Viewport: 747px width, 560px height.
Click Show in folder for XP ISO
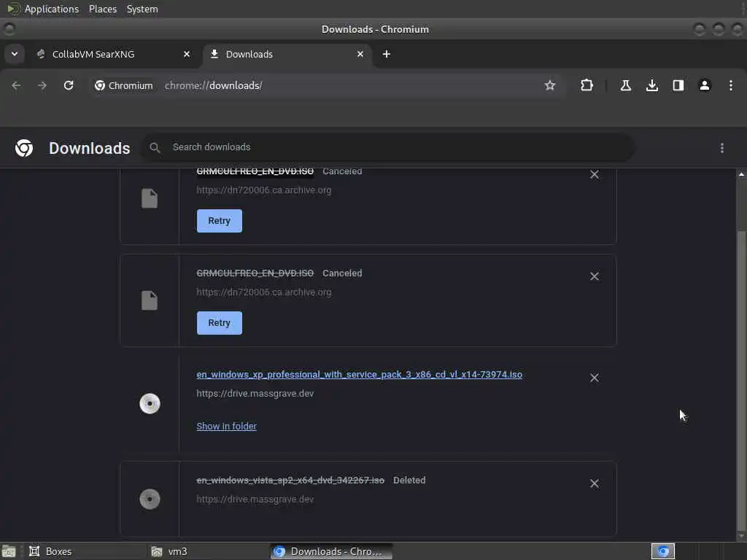pos(226,426)
